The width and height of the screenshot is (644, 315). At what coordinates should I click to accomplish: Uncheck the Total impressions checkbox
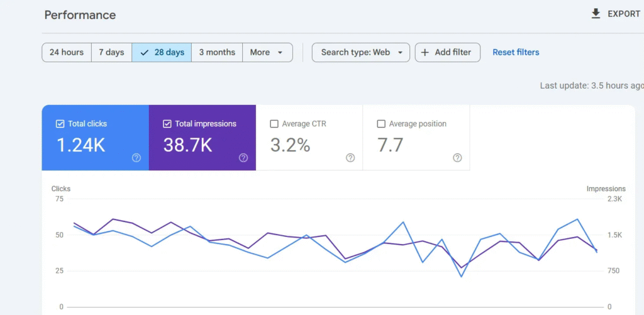(167, 124)
